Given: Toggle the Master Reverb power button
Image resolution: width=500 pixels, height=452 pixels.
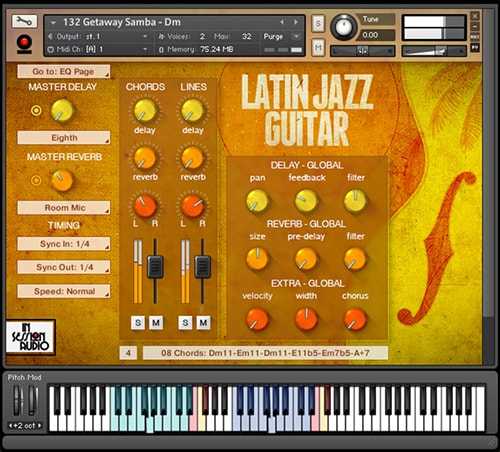Looking at the screenshot, I should tap(36, 180).
